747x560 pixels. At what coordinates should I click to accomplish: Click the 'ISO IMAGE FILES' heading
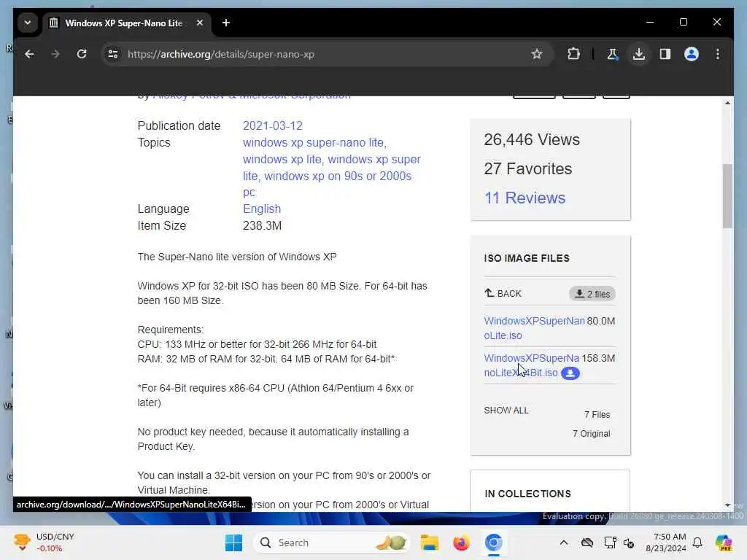(x=527, y=258)
